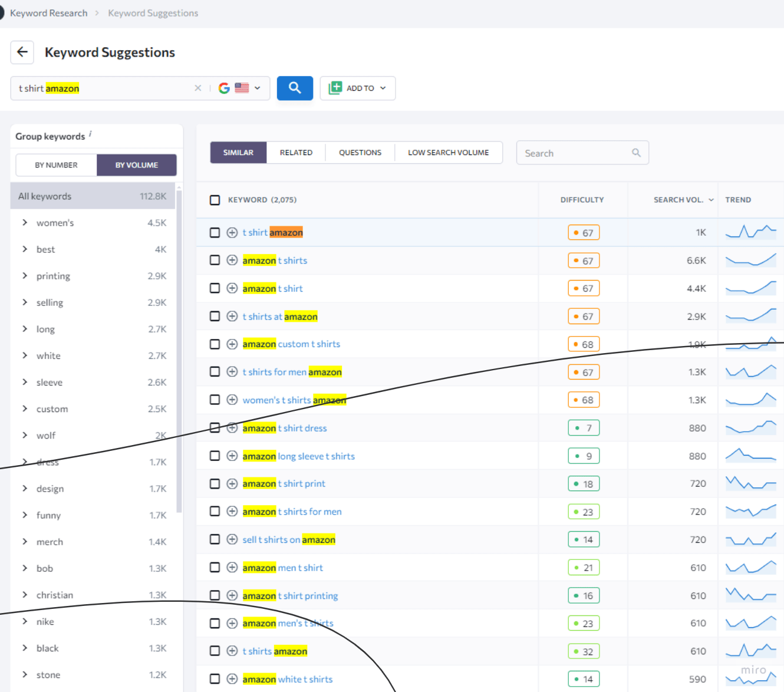The width and height of the screenshot is (784, 692).
Task: Switch to the Low Search Volume tab
Action: [449, 152]
